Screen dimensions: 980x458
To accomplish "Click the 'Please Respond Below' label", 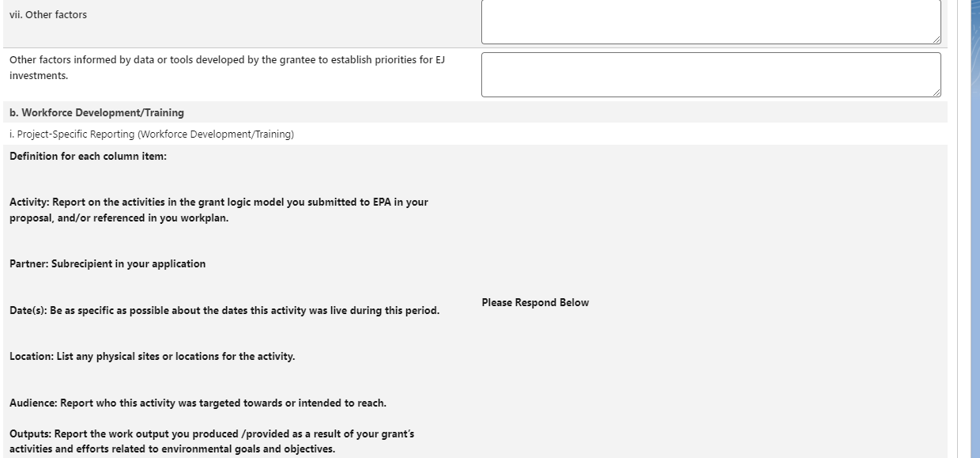I will [x=535, y=303].
